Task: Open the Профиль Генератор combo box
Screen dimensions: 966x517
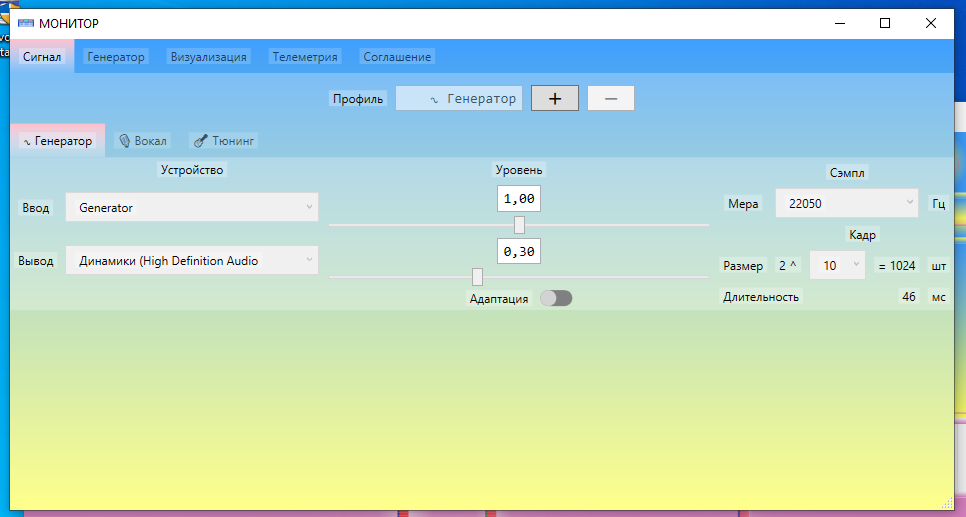Action: [459, 98]
